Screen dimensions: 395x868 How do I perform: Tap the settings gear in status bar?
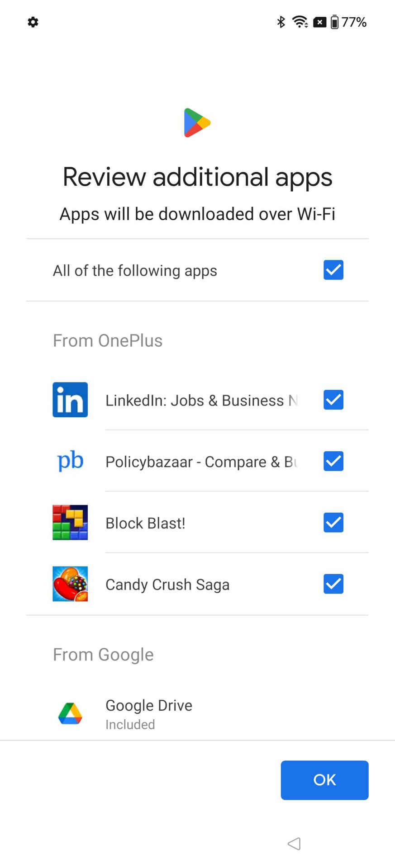[x=33, y=22]
